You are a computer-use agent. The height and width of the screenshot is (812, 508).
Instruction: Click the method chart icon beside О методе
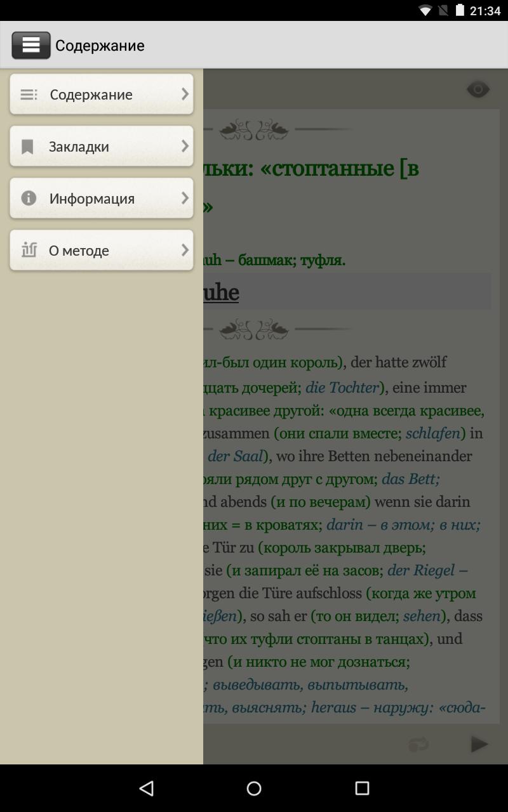pos(29,250)
